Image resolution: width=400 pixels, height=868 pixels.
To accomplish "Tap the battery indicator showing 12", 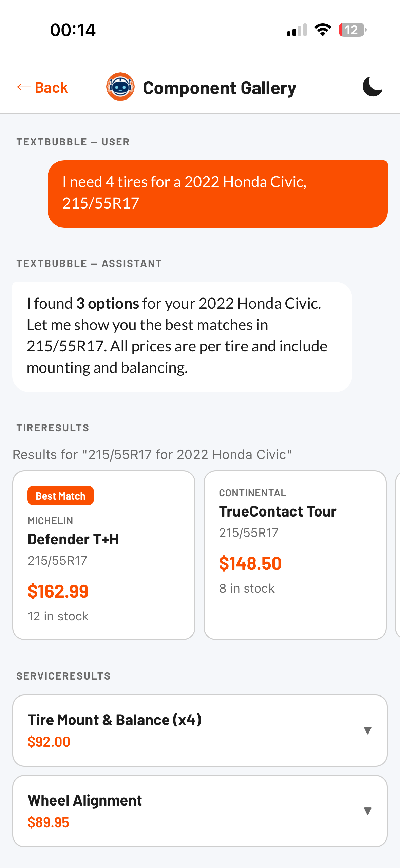I will coord(351,30).
